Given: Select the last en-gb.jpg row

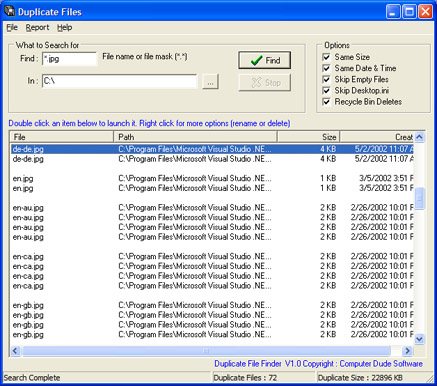Looking at the screenshot, I should (212, 334).
